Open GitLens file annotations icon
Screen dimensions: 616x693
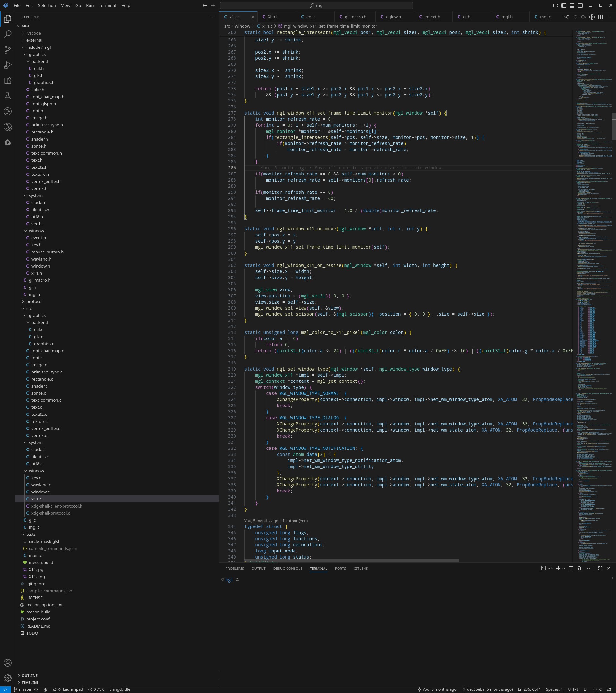click(592, 17)
